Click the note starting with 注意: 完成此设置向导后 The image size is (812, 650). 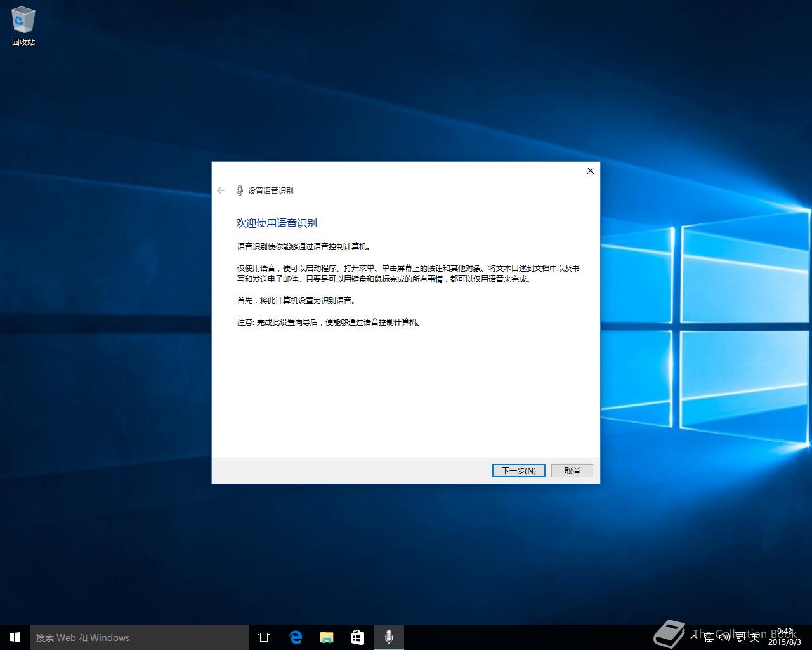click(x=330, y=322)
